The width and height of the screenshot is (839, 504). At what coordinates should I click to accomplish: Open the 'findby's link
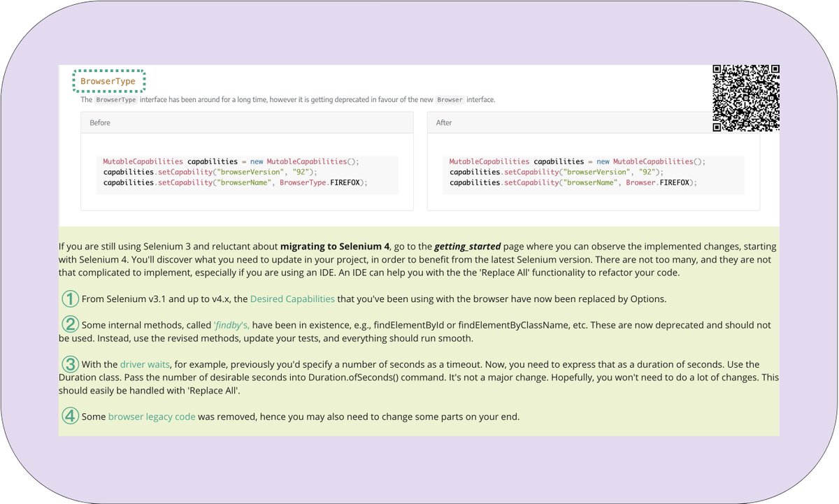[232, 325]
